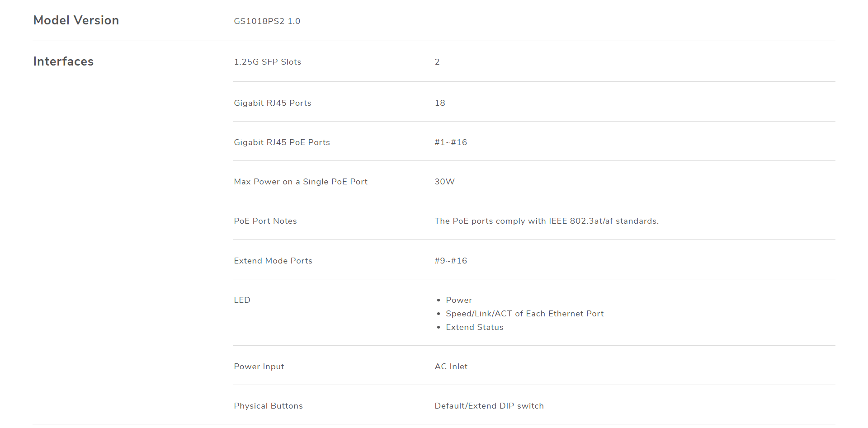Click the Interfaces section heading
The height and width of the screenshot is (428, 868).
click(x=63, y=61)
